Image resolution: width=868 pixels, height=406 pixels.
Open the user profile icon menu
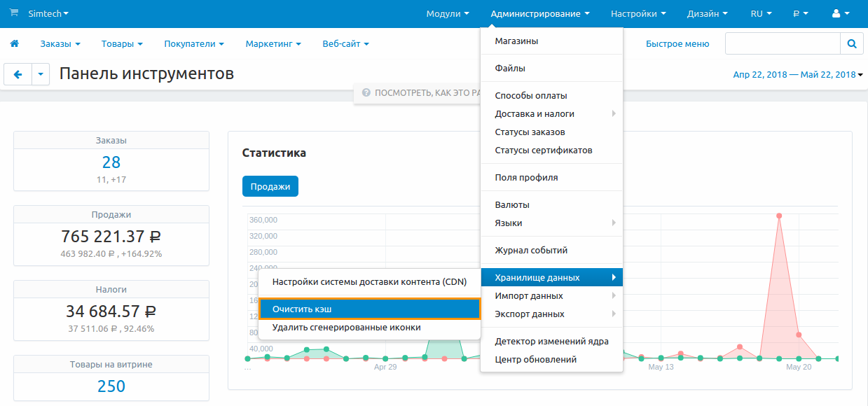tap(839, 13)
